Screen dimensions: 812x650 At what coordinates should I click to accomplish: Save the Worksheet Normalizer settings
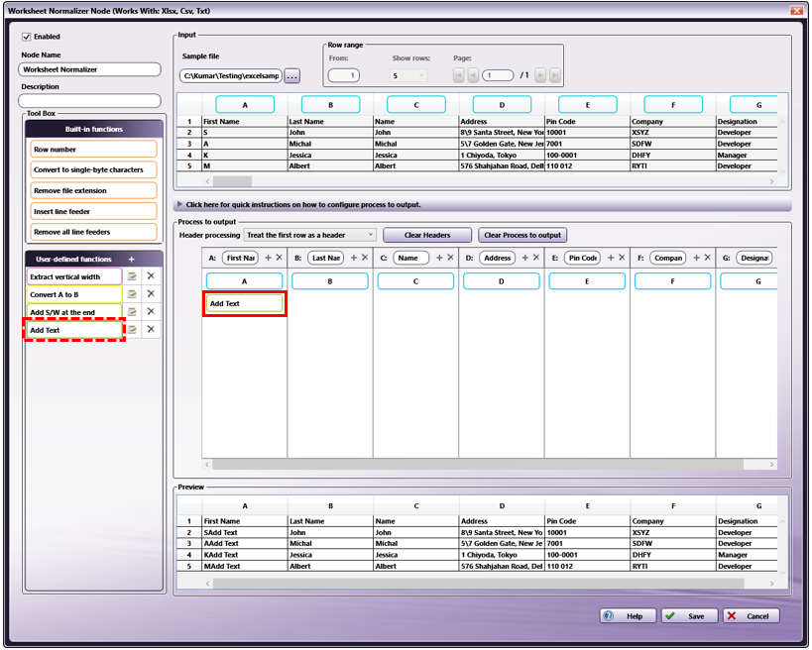pos(689,616)
